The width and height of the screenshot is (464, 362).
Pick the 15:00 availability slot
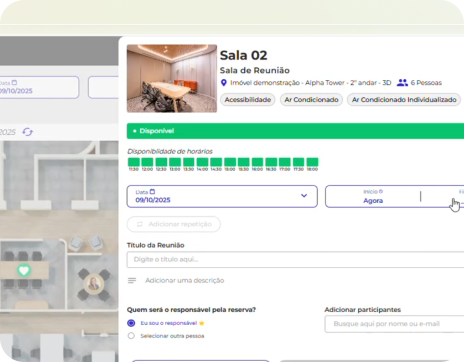(x=230, y=162)
